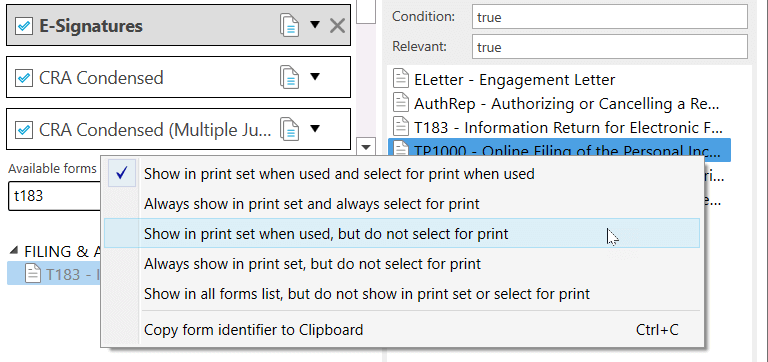The height and width of the screenshot is (362, 768).
Task: Click the copy icon on CRA Condensed row
Action: pos(289,77)
